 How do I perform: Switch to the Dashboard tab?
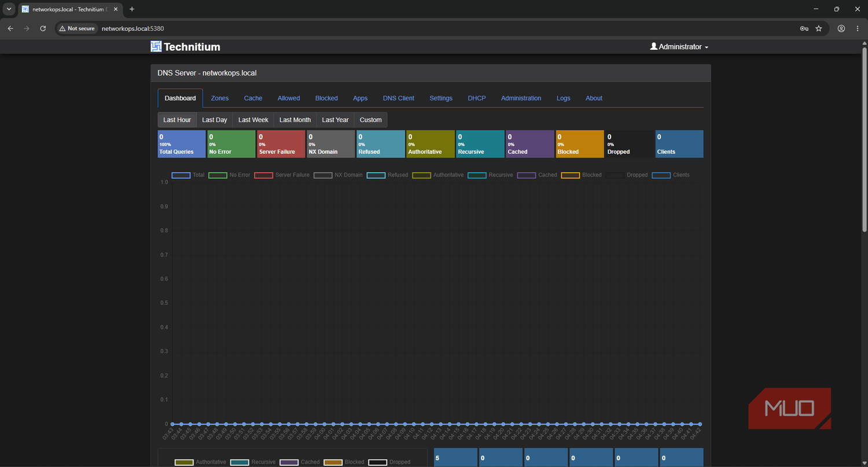[180, 98]
